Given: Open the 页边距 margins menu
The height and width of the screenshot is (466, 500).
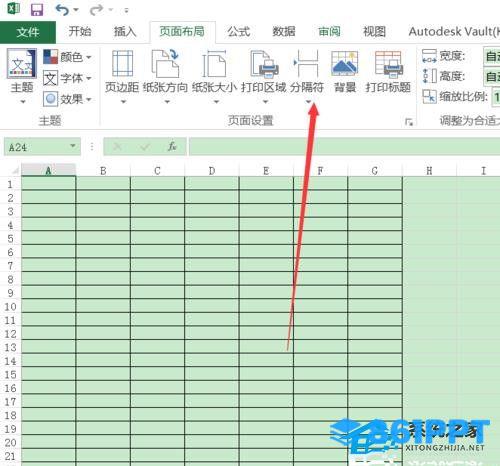Looking at the screenshot, I should [x=122, y=77].
